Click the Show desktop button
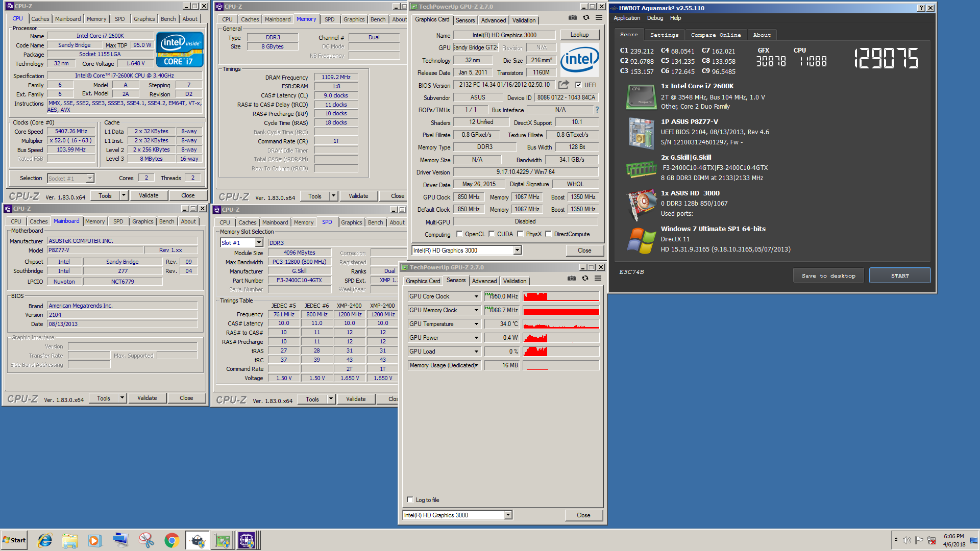 pyautogui.click(x=974, y=540)
